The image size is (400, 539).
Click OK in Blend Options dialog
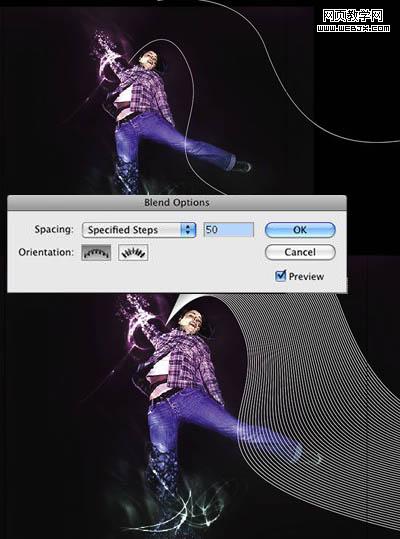(x=300, y=230)
